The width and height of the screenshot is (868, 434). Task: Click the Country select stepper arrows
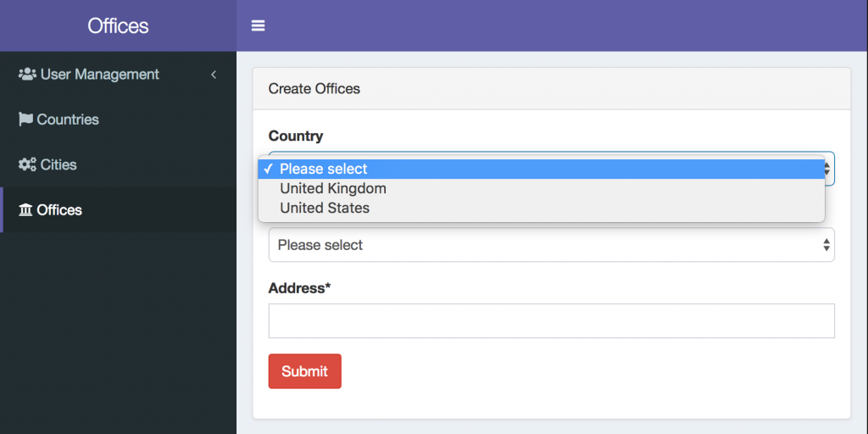[x=829, y=169]
